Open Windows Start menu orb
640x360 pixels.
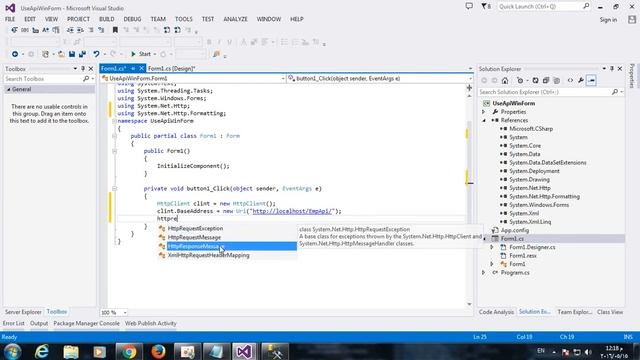coord(13,351)
